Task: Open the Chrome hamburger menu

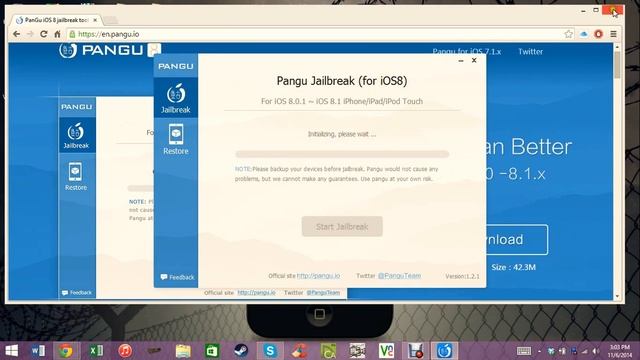Action: [x=613, y=34]
